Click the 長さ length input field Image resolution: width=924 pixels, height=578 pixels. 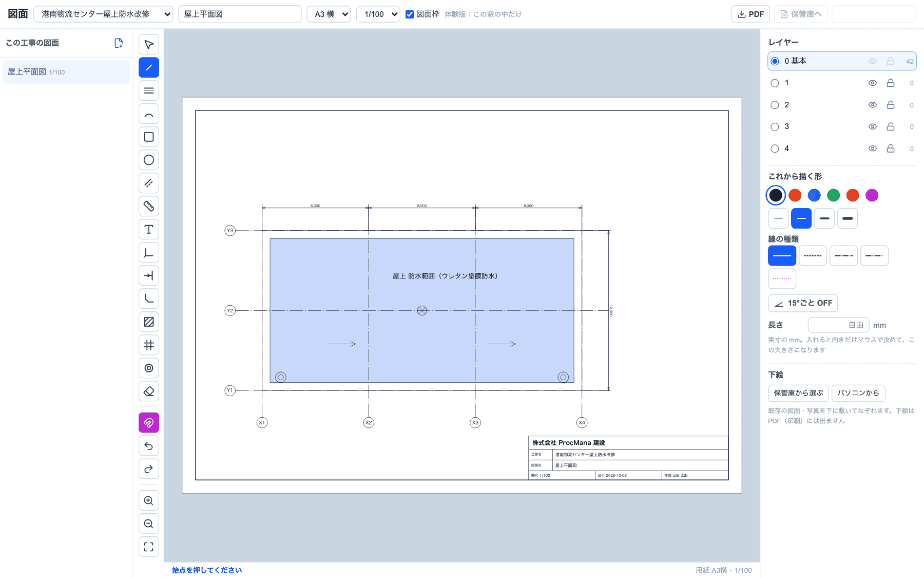[838, 325]
